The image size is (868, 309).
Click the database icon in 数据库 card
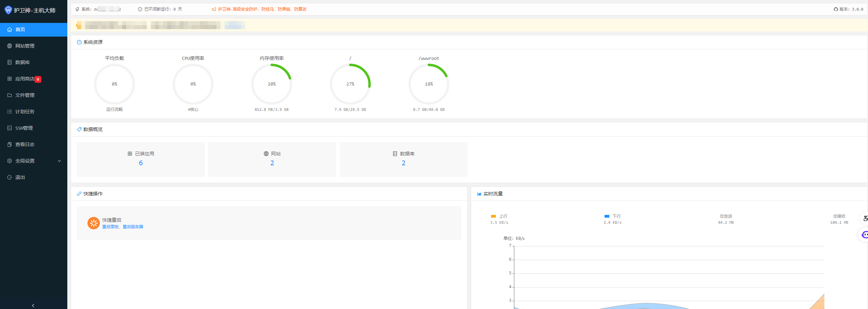coord(395,154)
